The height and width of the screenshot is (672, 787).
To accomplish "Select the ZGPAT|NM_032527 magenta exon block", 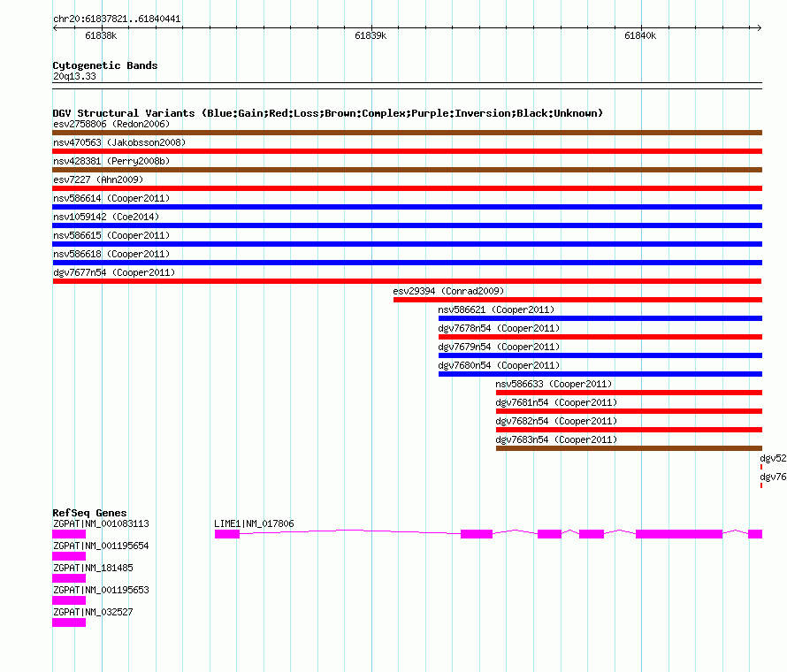I will (x=69, y=622).
